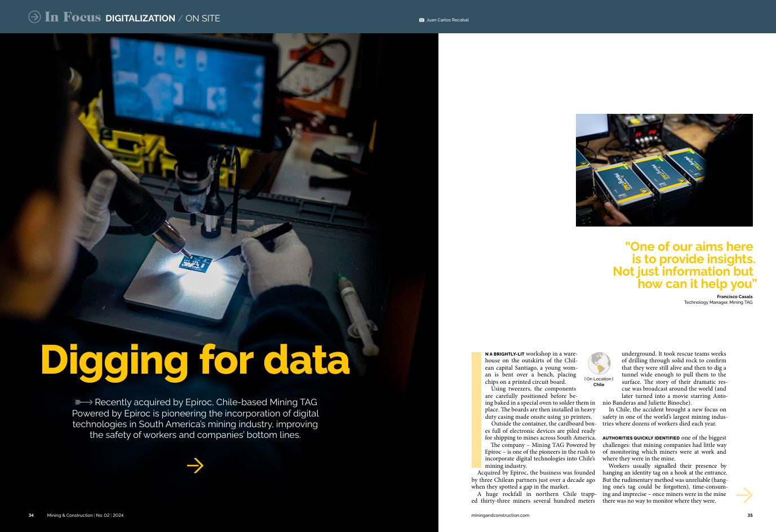Click the 'N A BRIGHTLY-LIT' article opening
The height and width of the screenshot is (532, 776).
coord(505,354)
